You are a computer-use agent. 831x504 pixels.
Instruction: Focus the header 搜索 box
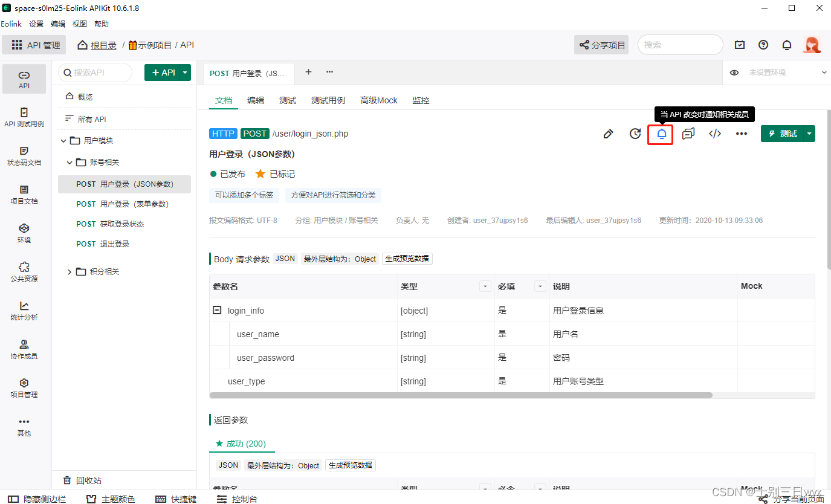pyautogui.click(x=681, y=45)
